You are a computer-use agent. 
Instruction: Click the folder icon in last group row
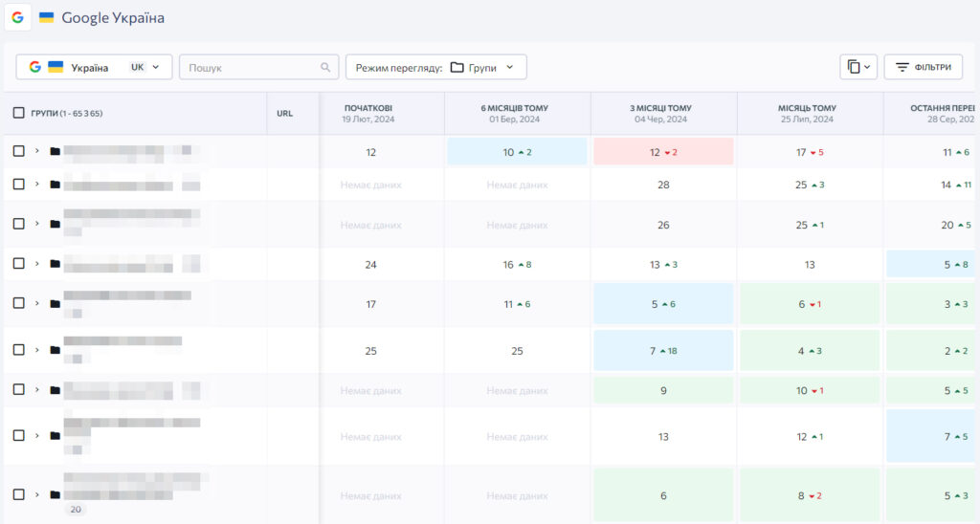[55, 495]
